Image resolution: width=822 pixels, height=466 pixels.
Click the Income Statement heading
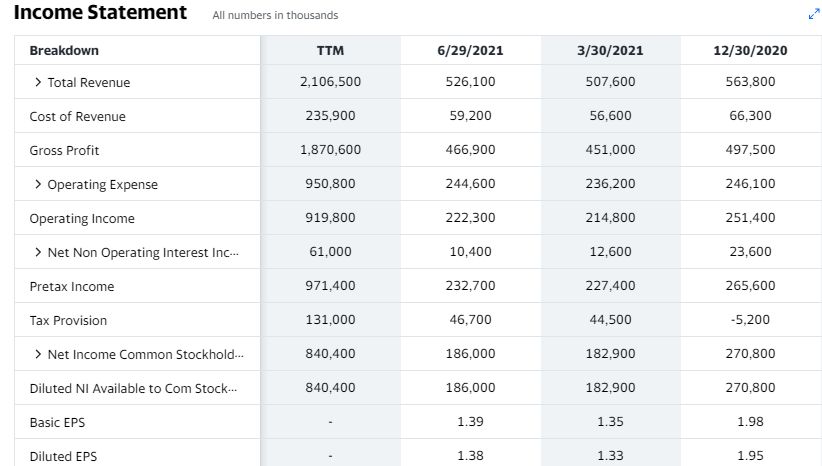coord(100,12)
